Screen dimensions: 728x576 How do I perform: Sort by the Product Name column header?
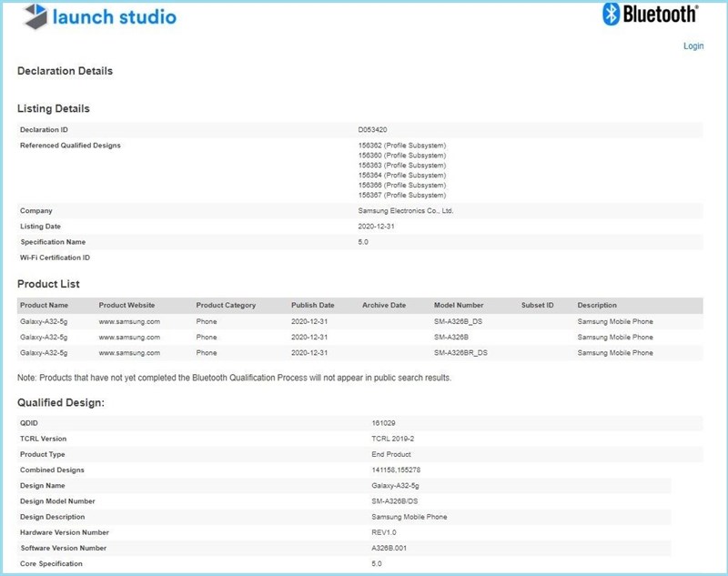[45, 306]
